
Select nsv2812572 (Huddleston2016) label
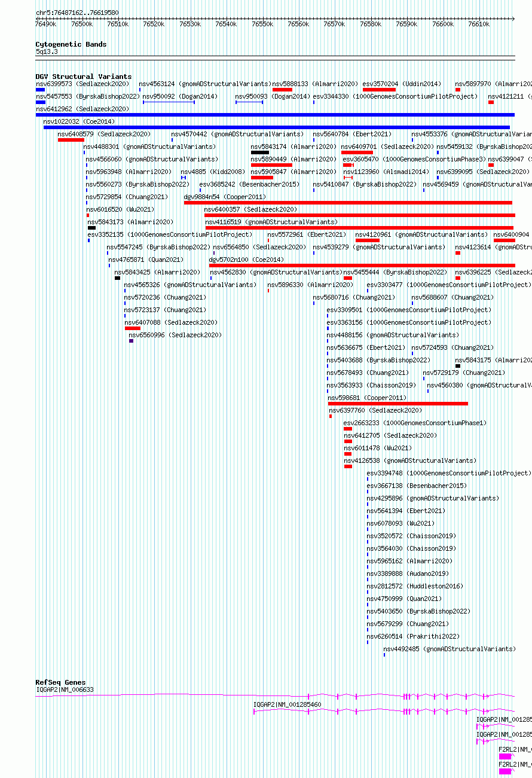point(415,587)
